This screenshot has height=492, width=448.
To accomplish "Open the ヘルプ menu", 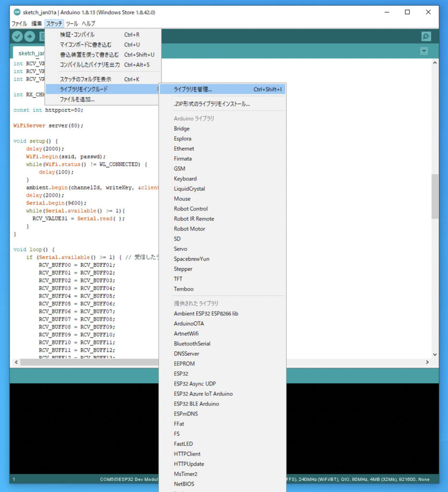I will (x=88, y=24).
